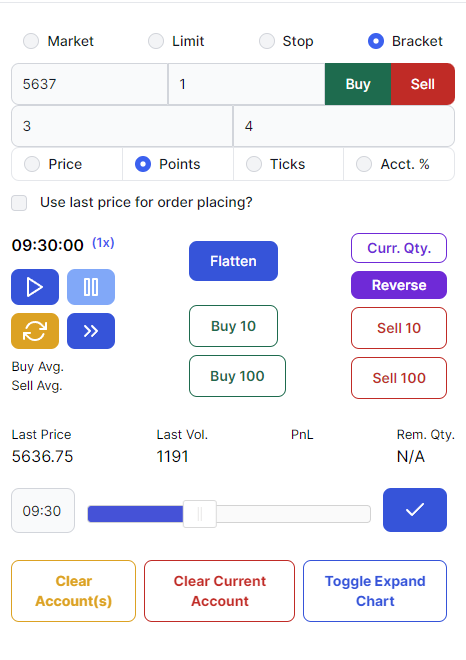The width and height of the screenshot is (466, 660).
Task: Focus the price field showing 5637
Action: tap(89, 84)
